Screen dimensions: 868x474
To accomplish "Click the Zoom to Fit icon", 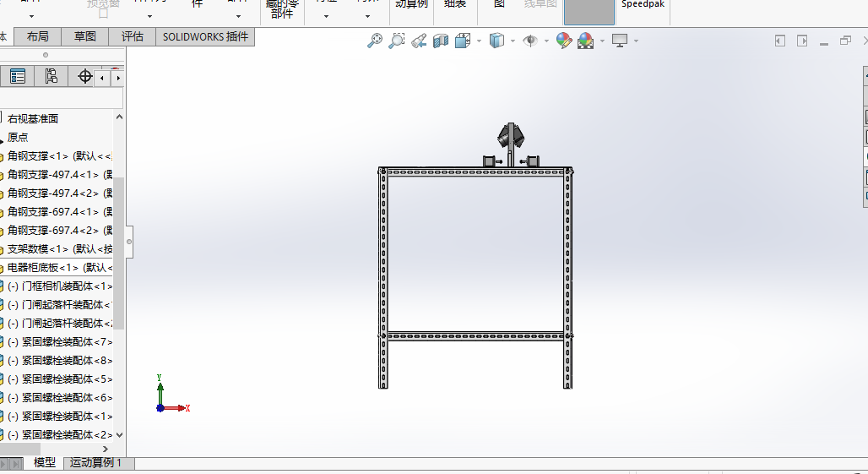I will pos(375,41).
